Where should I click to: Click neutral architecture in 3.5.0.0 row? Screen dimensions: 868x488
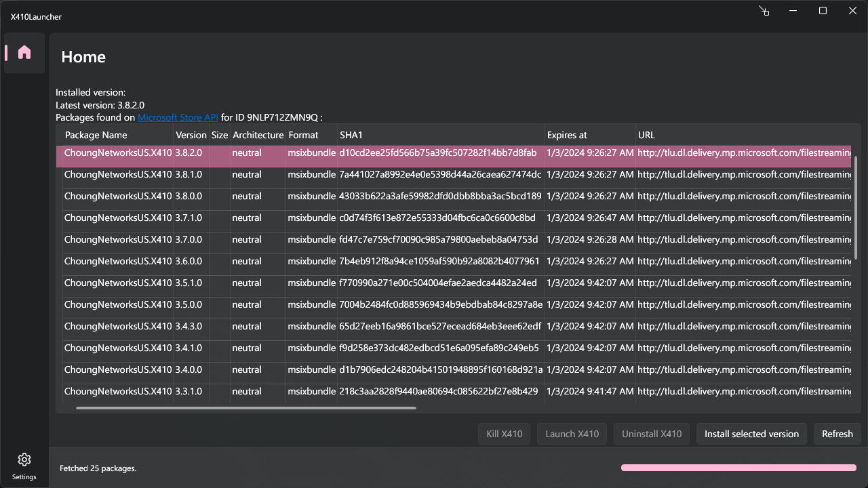click(x=247, y=305)
